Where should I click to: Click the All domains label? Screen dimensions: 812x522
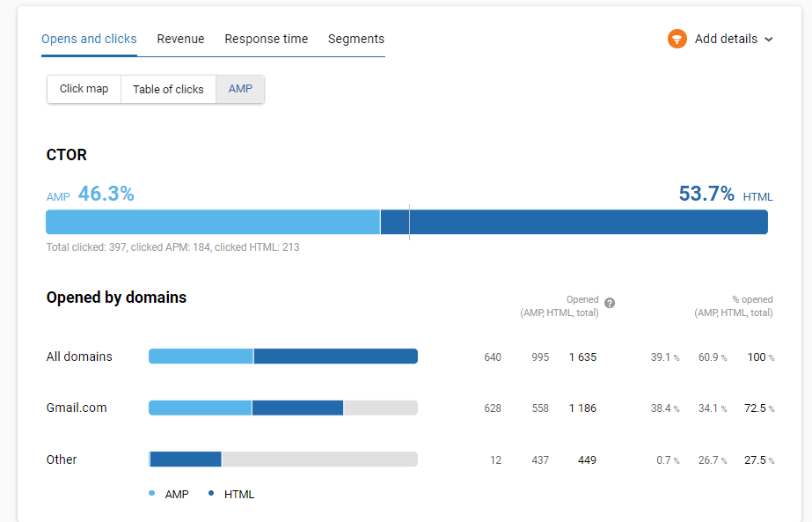coord(79,357)
